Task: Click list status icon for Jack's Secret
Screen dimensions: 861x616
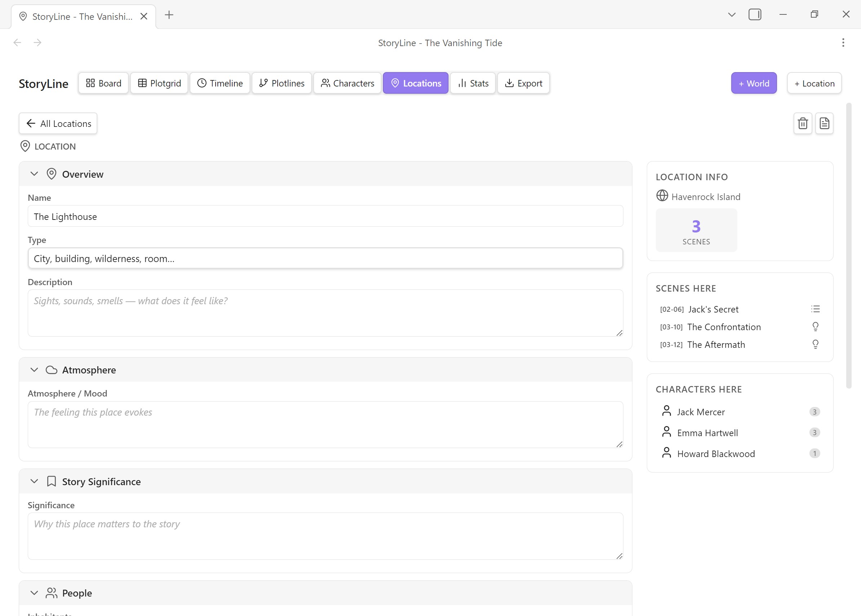Action: click(815, 309)
